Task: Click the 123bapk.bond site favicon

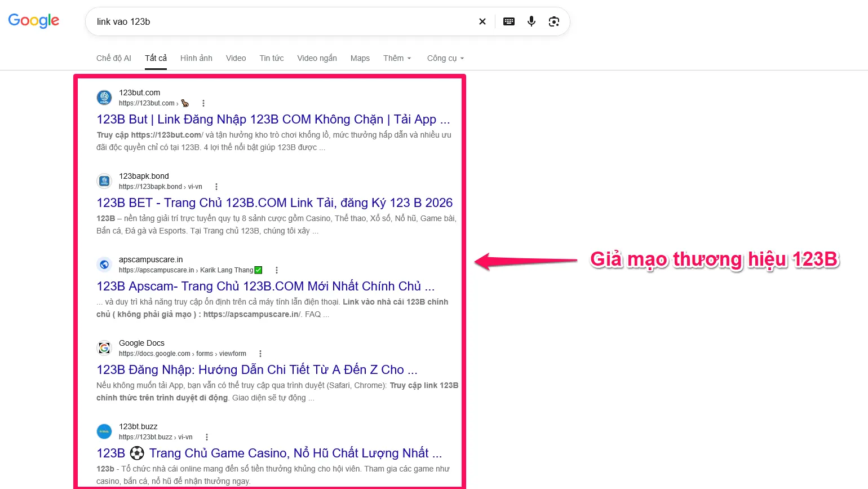Action: (x=104, y=181)
